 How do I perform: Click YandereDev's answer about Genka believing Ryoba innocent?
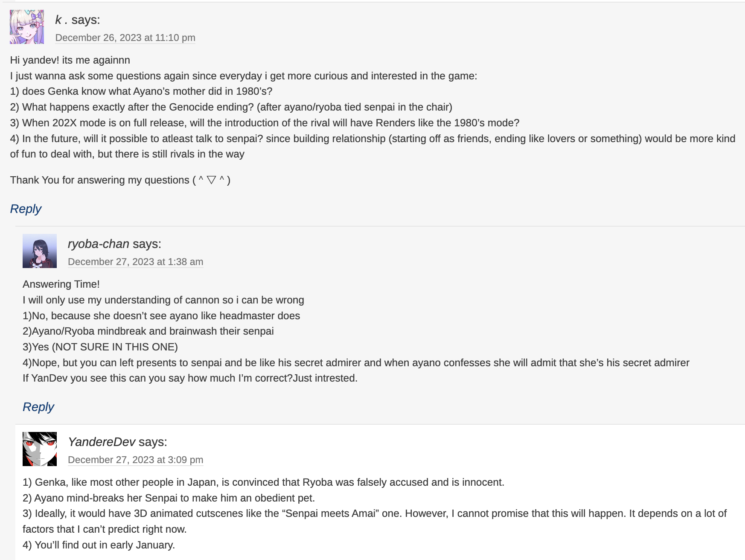[263, 482]
